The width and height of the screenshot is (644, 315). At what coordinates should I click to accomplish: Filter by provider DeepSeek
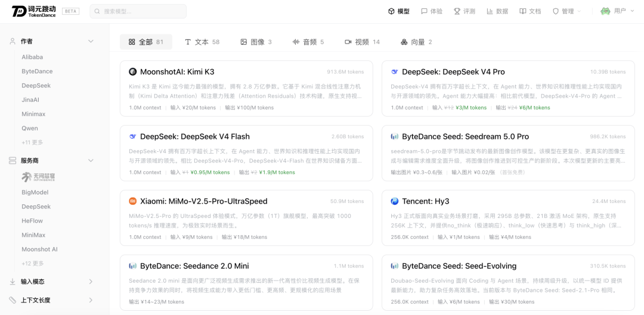[x=36, y=206]
